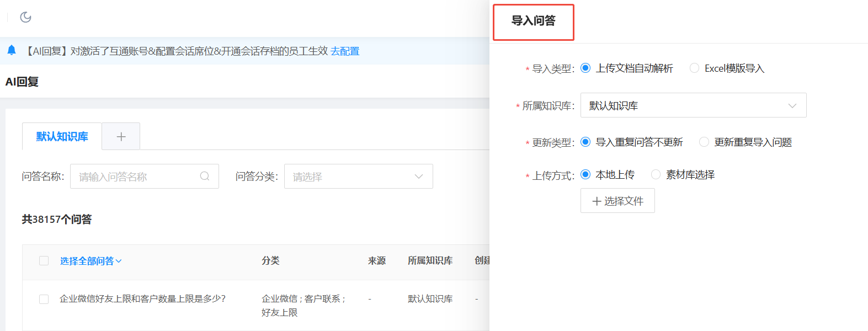Check the 企业微信好友上限 question row checkbox

(44, 299)
